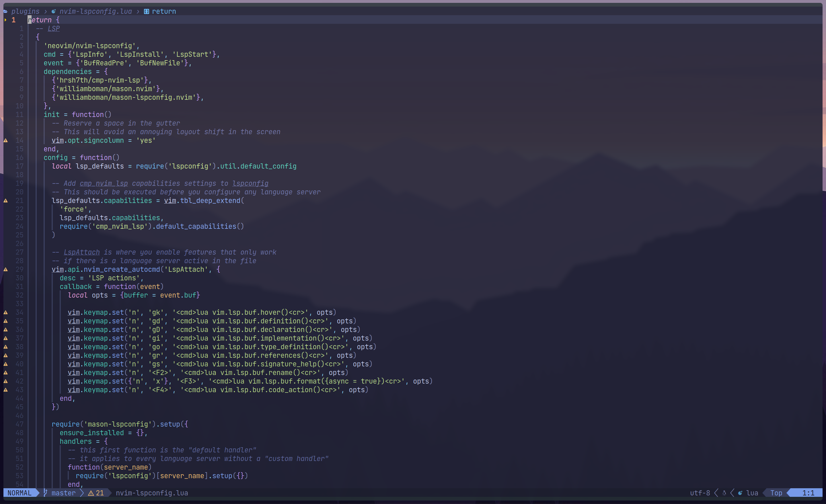Click the Lua filetype icon in the statusline

pyautogui.click(x=740, y=493)
